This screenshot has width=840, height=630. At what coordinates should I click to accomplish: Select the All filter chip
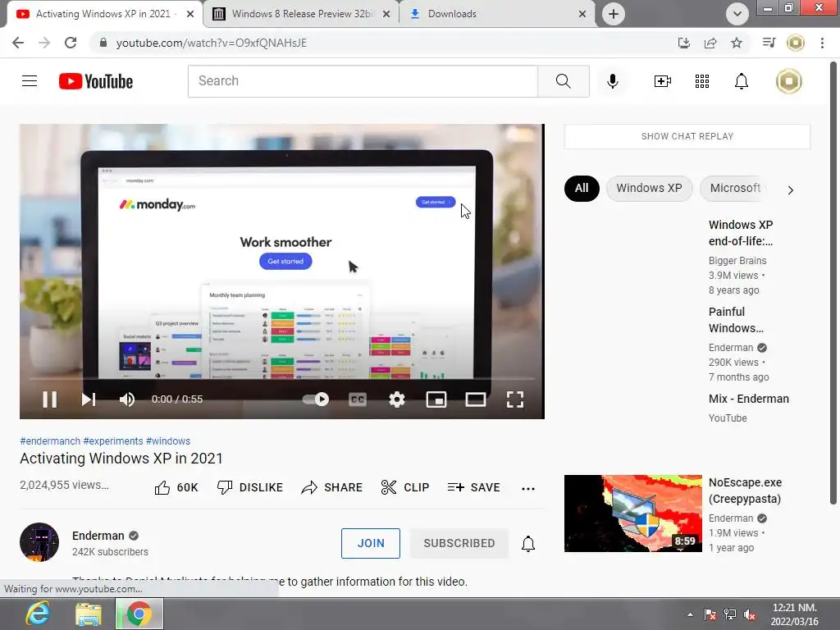[x=582, y=188]
